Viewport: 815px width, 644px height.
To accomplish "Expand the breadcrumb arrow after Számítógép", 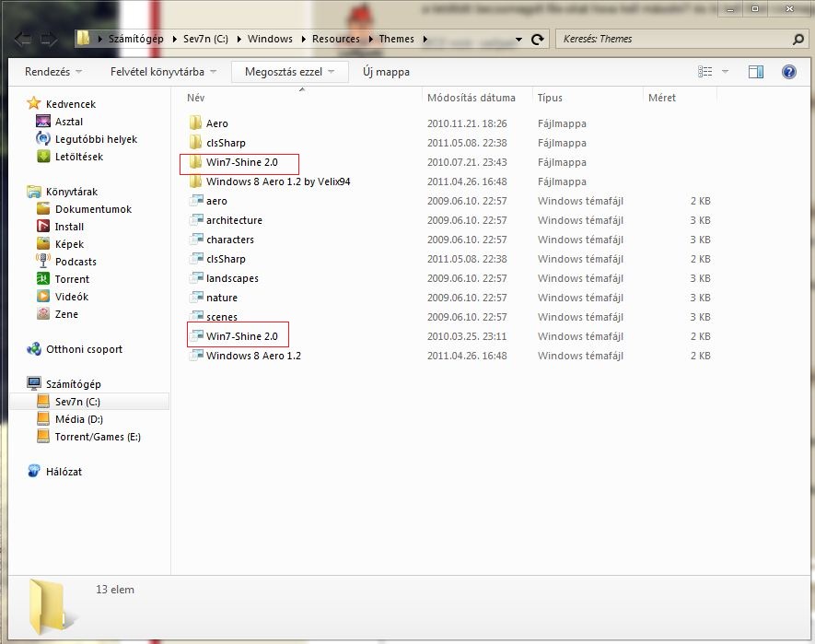I will click(x=174, y=39).
